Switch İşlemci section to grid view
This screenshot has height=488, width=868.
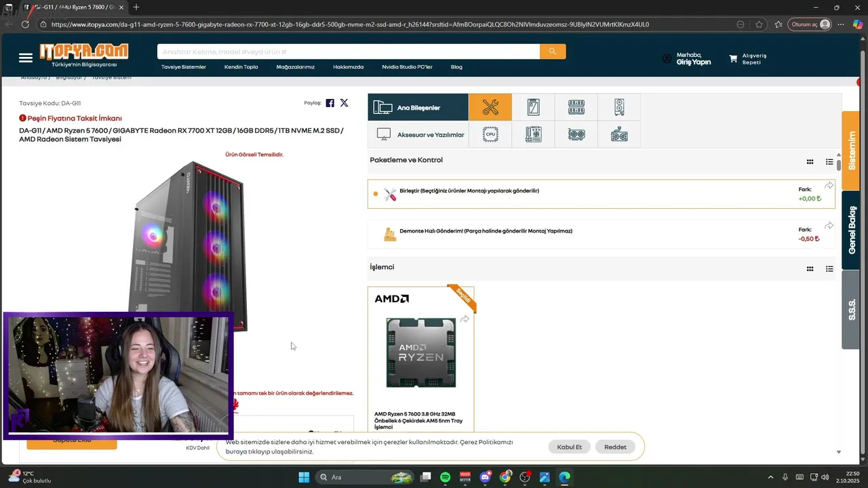(810, 269)
